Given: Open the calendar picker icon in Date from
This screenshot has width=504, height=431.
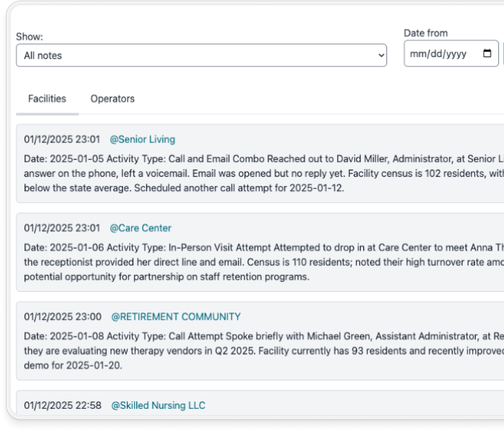Looking at the screenshot, I should tap(487, 54).
